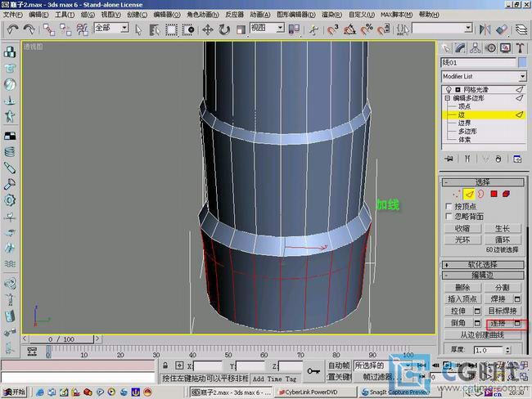The height and width of the screenshot is (399, 532).
Task: Click the 循环 loop button
Action: point(503,240)
